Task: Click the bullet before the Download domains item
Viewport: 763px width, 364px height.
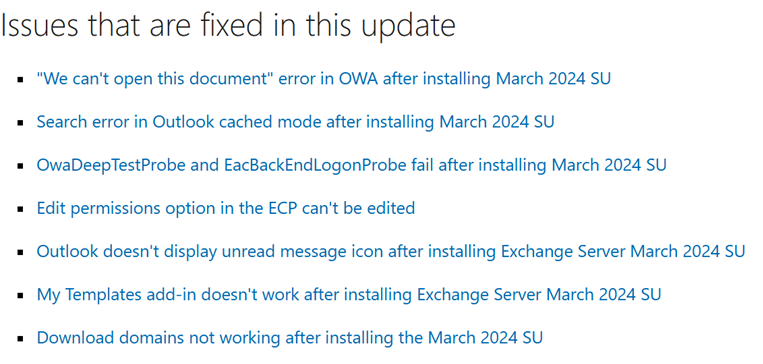Action: 20,339
